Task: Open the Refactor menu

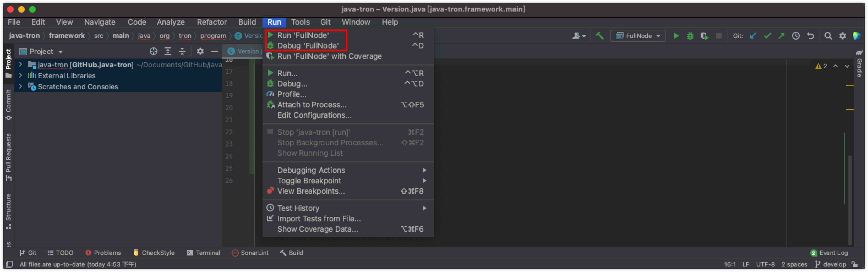Action: point(212,22)
